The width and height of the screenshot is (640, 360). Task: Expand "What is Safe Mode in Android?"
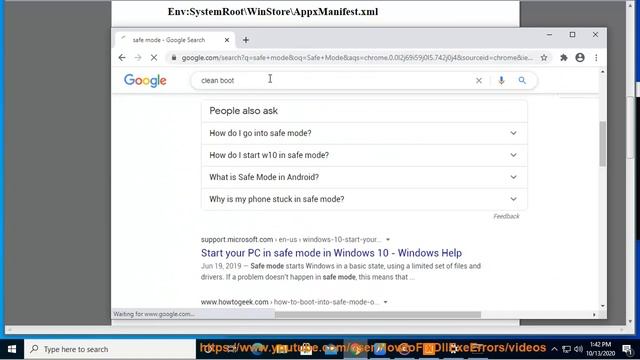(364, 177)
